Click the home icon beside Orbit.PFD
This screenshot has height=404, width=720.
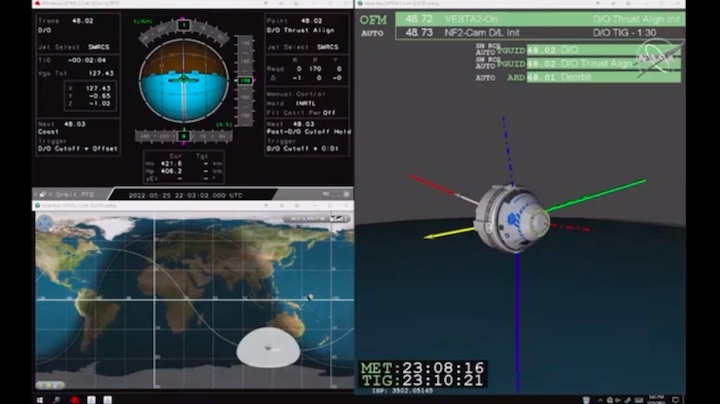(x=43, y=195)
